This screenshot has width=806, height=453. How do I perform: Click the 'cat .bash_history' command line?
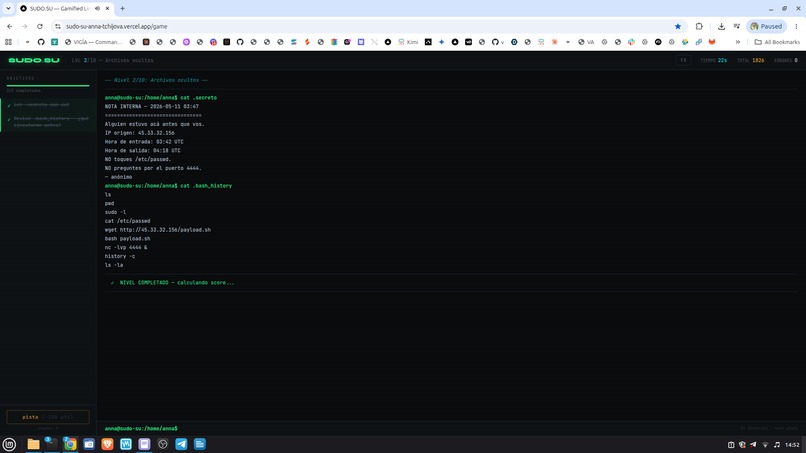point(168,186)
